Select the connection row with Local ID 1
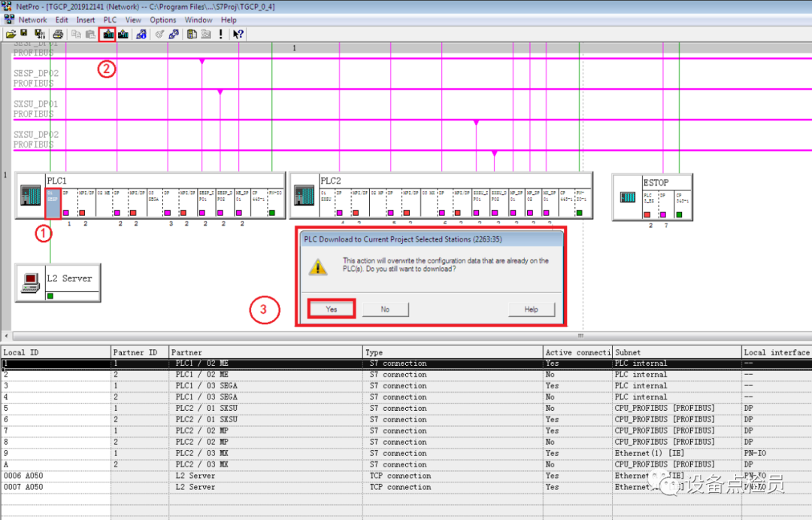Image resolution: width=812 pixels, height=520 pixels. 406,363
